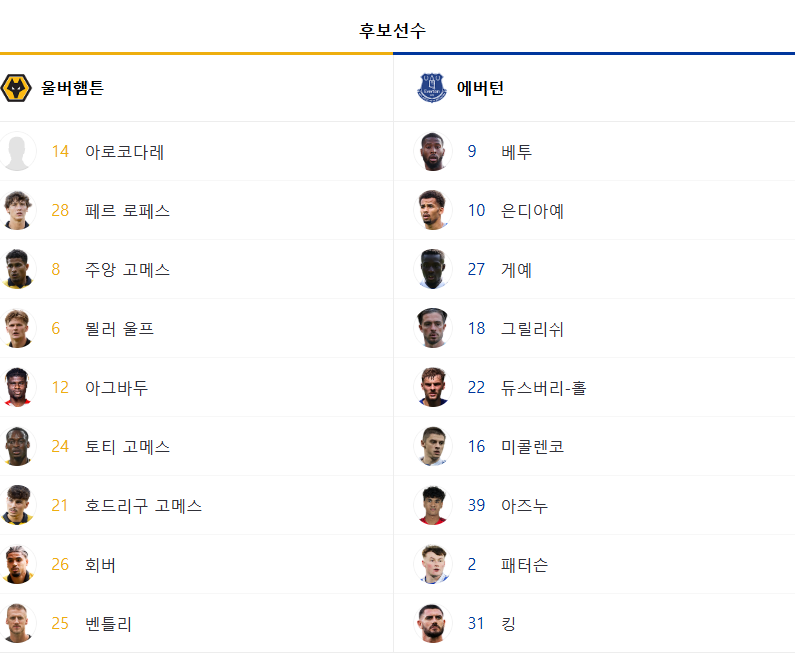Open player name 호드리구 고메스
795x654 pixels.
point(143,505)
